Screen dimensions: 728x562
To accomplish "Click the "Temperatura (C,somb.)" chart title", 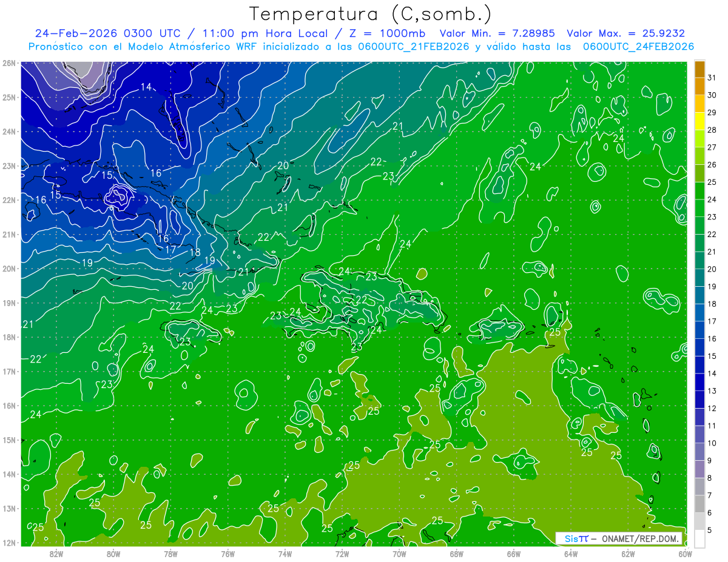I will [371, 14].
